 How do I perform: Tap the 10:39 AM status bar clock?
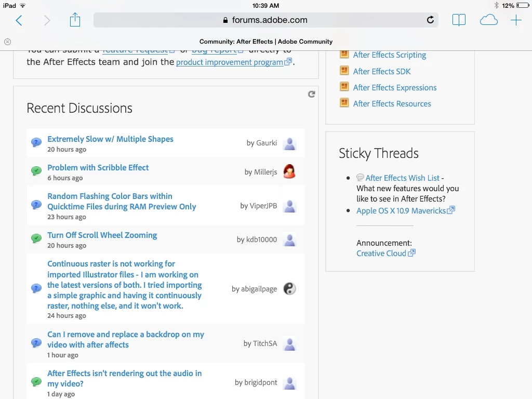(x=265, y=5)
